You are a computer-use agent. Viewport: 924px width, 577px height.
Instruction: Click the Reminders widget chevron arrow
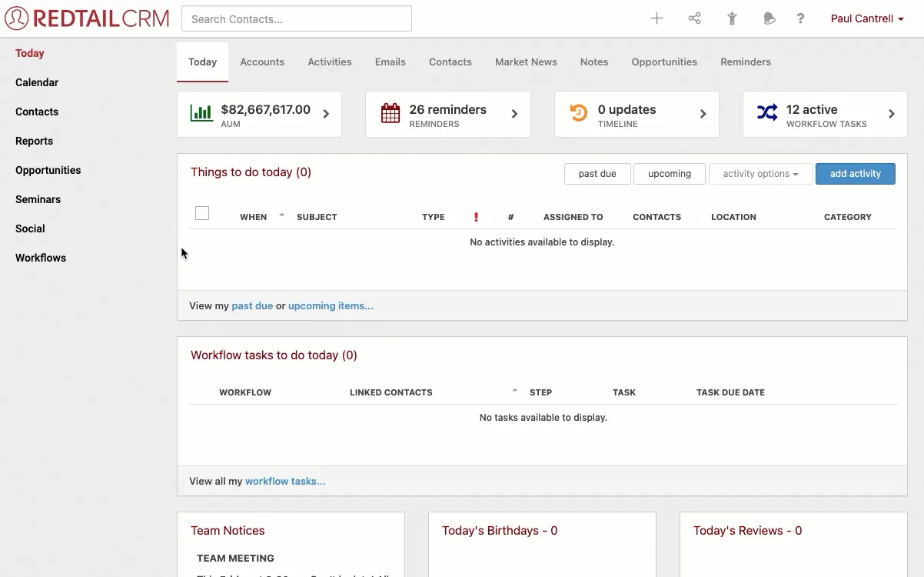pyautogui.click(x=515, y=114)
